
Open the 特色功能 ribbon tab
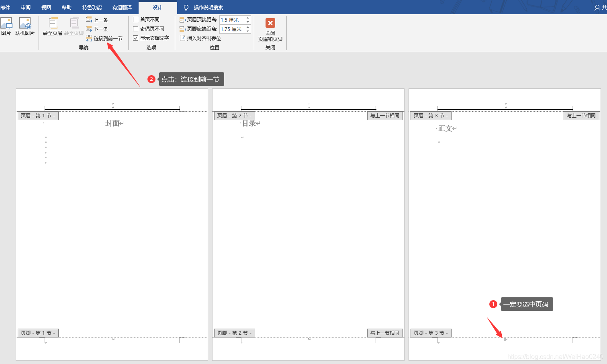pos(92,8)
